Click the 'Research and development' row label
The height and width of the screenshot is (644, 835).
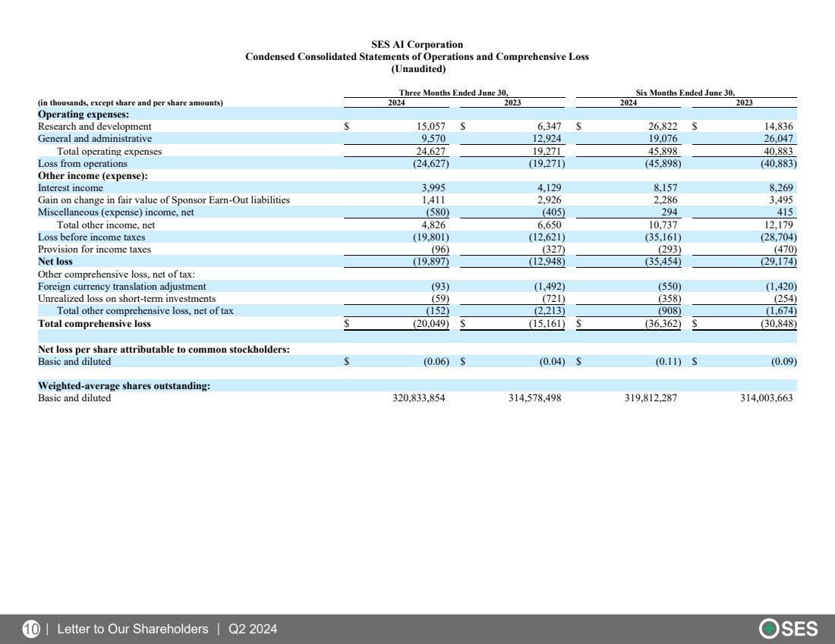click(95, 127)
